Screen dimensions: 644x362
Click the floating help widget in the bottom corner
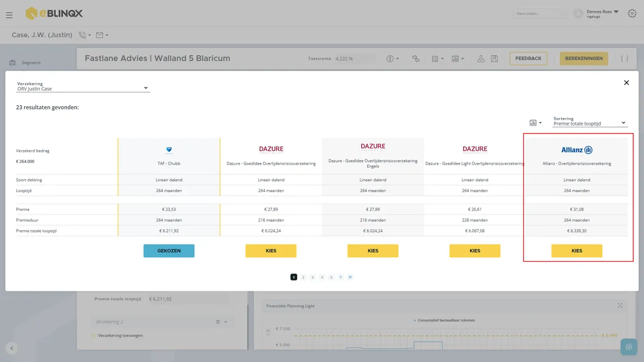coord(628,347)
